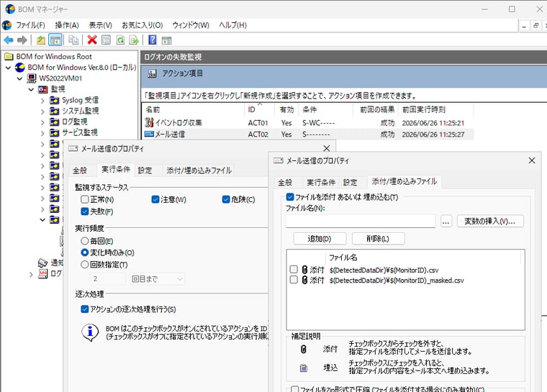Viewport: 547px width, 392px height.
Task: Expand the ログ監視 tree node
Action: coord(42,122)
